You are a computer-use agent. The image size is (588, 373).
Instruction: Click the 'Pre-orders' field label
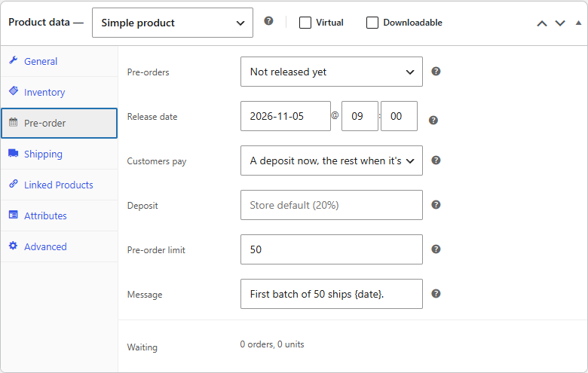148,72
